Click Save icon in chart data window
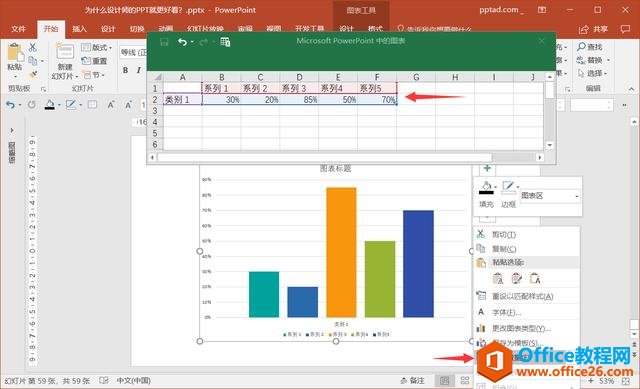640x389 pixels. 164,42
